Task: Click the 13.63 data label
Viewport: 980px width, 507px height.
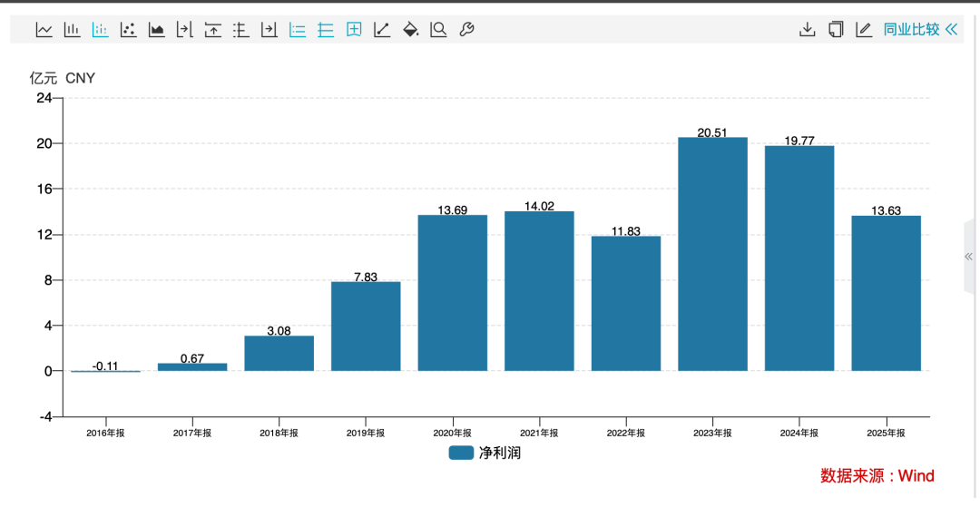Action: tap(887, 211)
